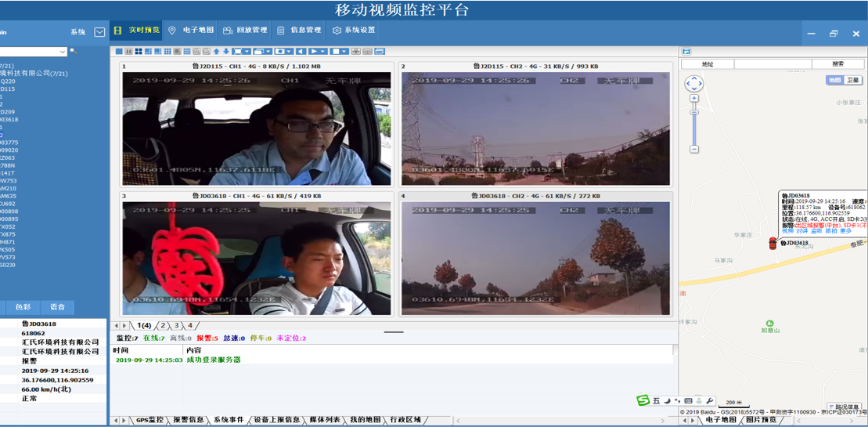The width and height of the screenshot is (868, 427).
Task: Click the up arrow in video toolbar
Action: pos(217,52)
